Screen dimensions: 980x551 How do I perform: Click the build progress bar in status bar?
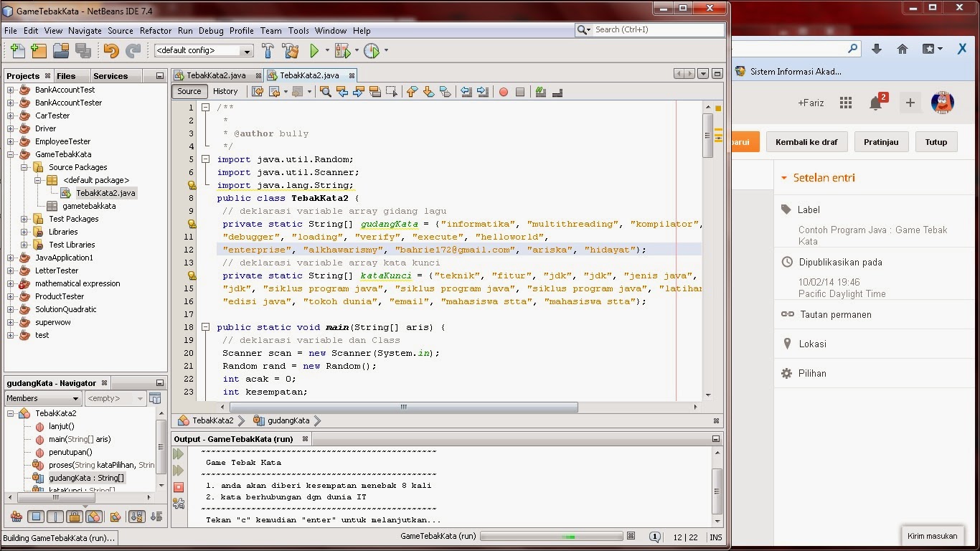[x=551, y=536]
